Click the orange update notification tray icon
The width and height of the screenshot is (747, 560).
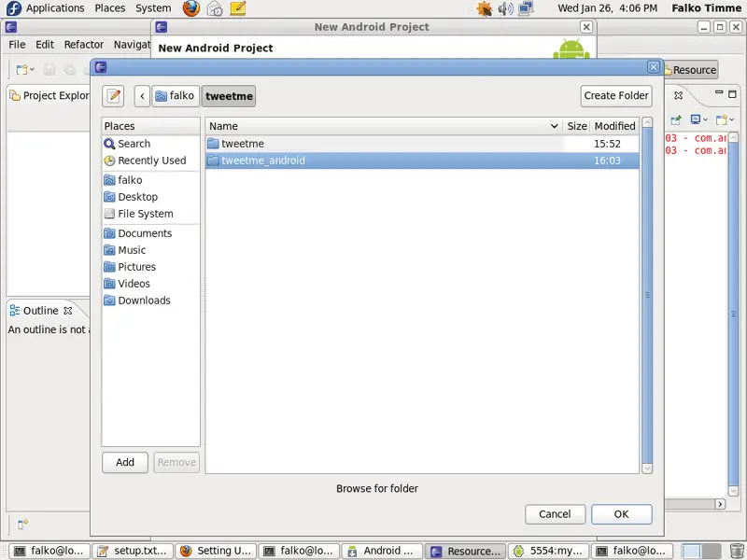pos(485,8)
